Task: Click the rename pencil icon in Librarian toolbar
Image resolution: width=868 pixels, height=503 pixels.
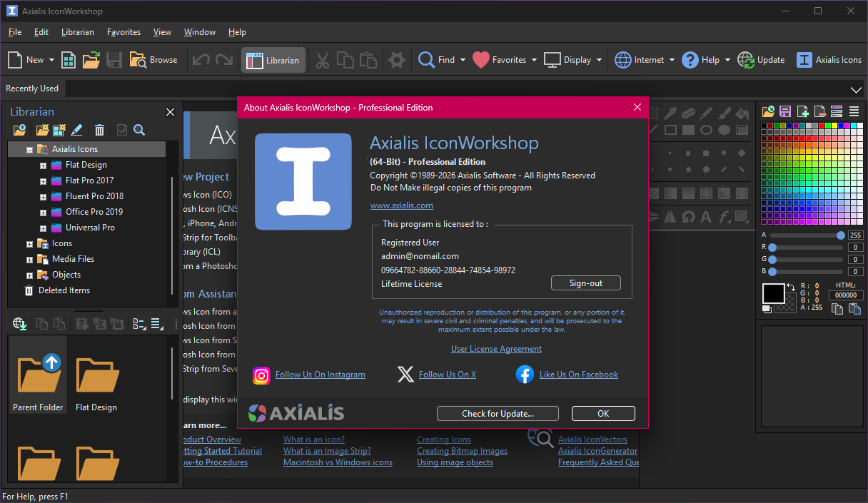Action: pyautogui.click(x=77, y=130)
